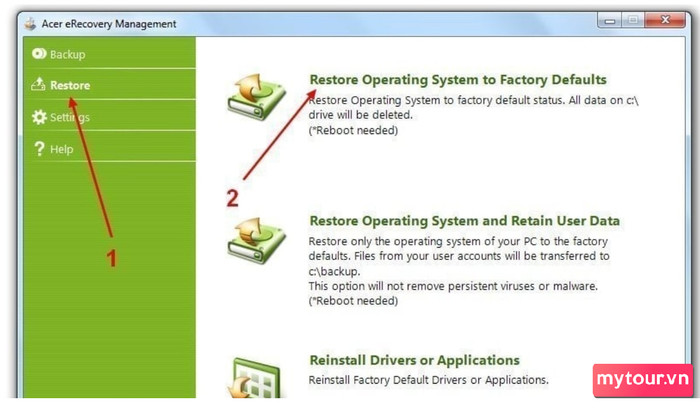Choose Restore Operating System and Retain User Data
Screen dimensions: 700x405
[464, 221]
